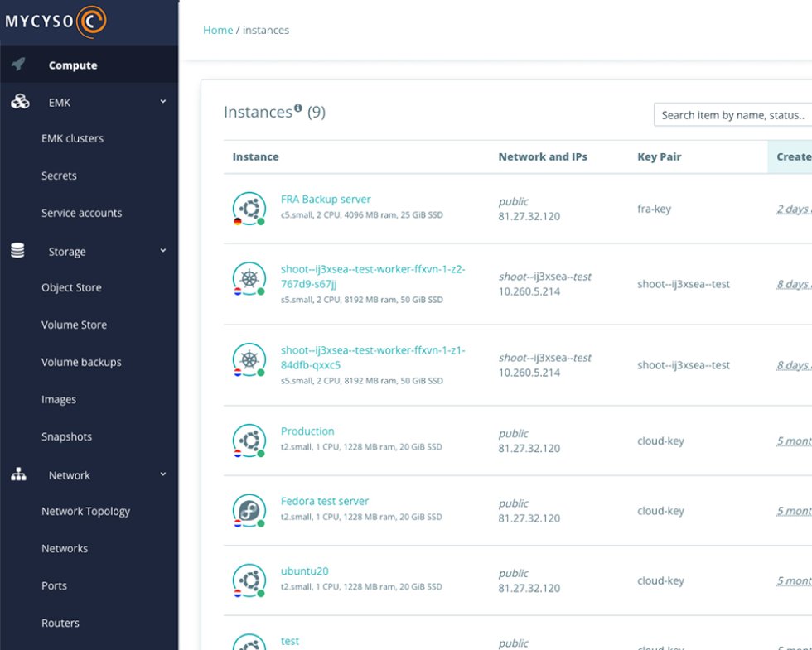Click created date of FRA Backup server
Image resolution: width=812 pixels, height=650 pixels.
tap(794, 209)
